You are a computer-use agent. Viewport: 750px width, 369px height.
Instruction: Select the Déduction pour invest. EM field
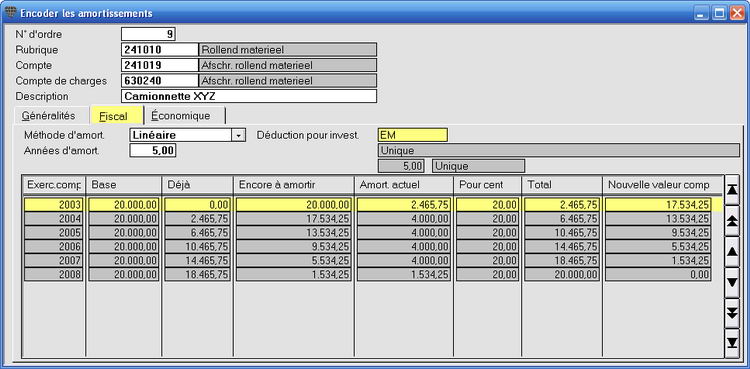point(413,135)
